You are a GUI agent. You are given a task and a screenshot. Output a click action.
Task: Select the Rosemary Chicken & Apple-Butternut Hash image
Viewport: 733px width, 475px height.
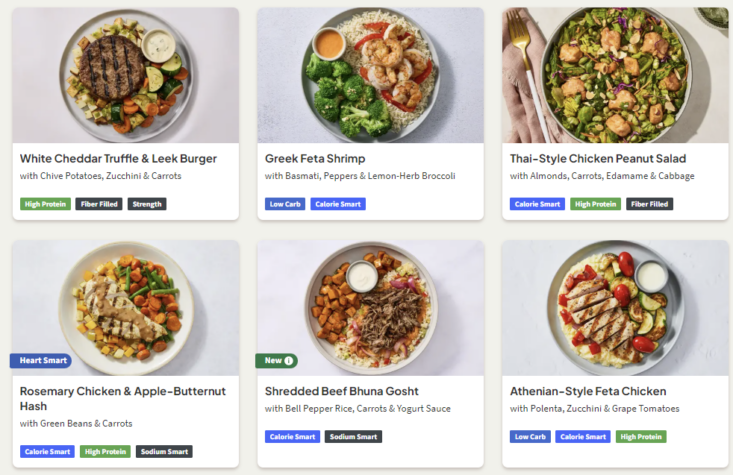coord(126,308)
